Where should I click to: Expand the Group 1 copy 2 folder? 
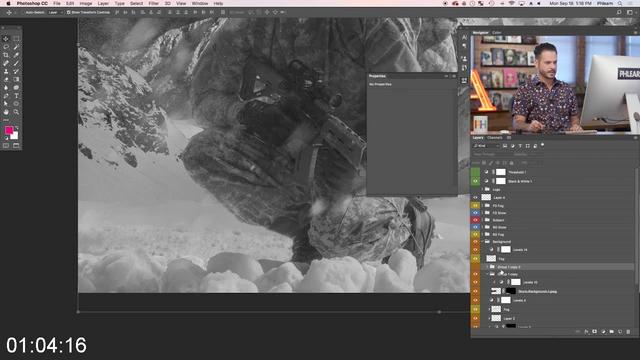(x=487, y=267)
